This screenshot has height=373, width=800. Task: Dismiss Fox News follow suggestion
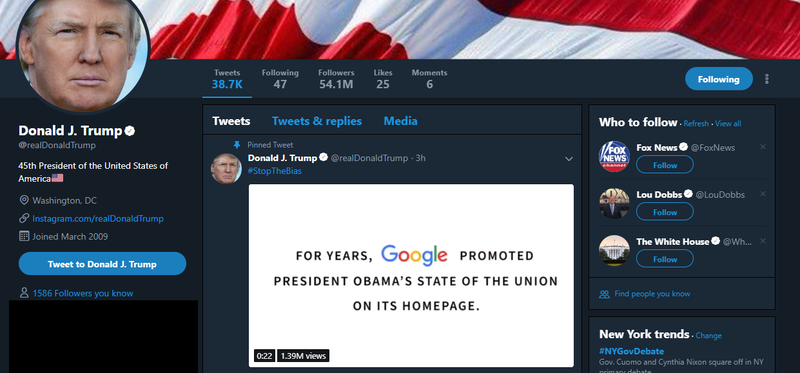763,147
